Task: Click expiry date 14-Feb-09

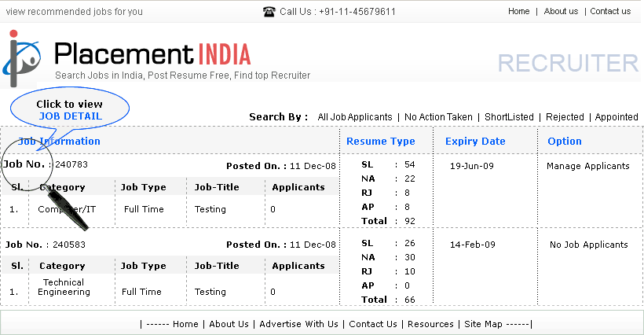Action: click(x=472, y=245)
